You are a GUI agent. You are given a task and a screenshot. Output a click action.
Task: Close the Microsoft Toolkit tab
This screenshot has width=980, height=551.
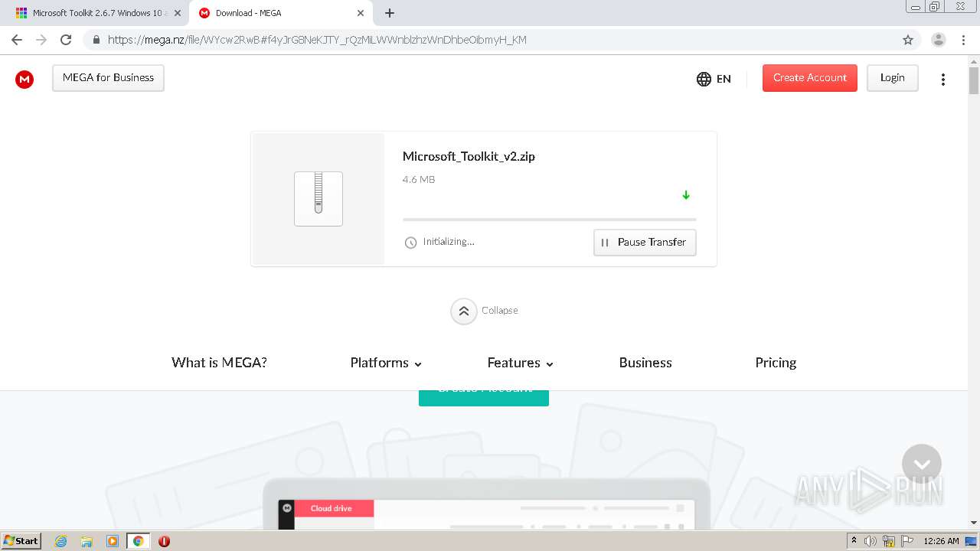[177, 13]
